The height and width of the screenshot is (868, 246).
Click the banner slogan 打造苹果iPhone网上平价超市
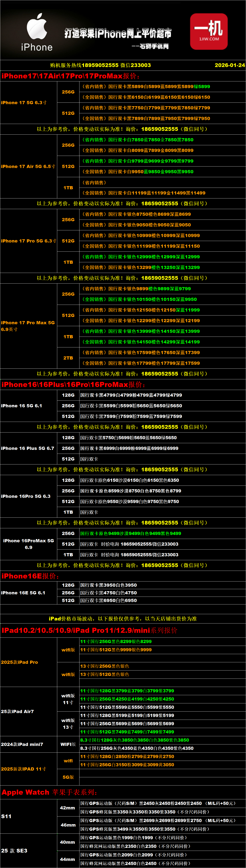118,33
